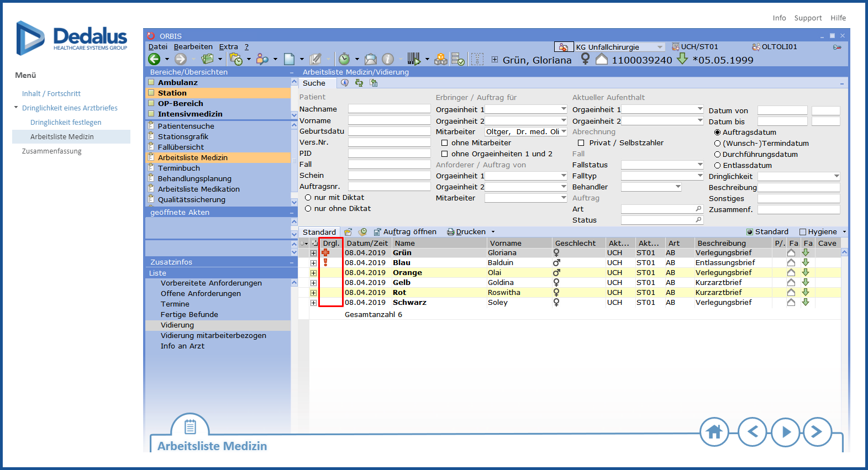
Task: Enable the 'ohne Mitarbeiter' checkbox
Action: click(444, 143)
